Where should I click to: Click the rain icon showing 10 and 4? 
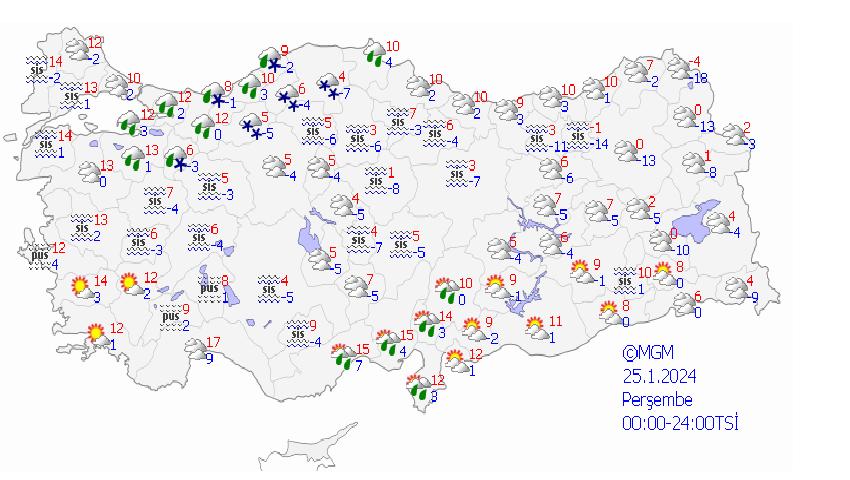(375, 54)
